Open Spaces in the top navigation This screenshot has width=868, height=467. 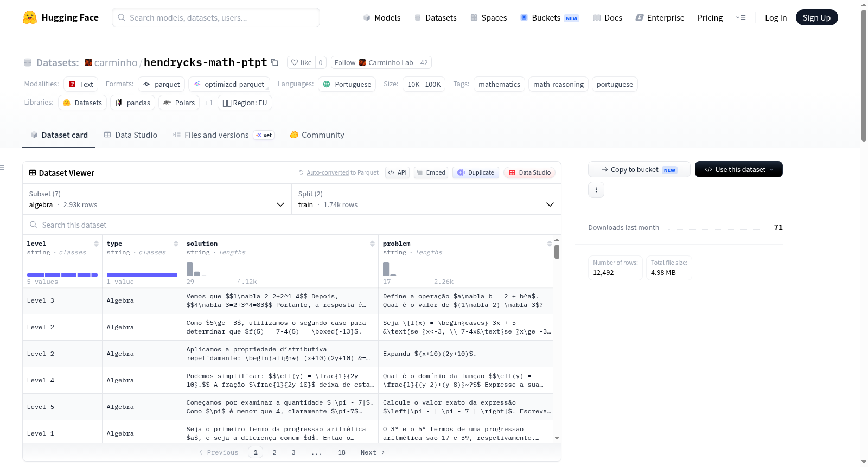489,17
